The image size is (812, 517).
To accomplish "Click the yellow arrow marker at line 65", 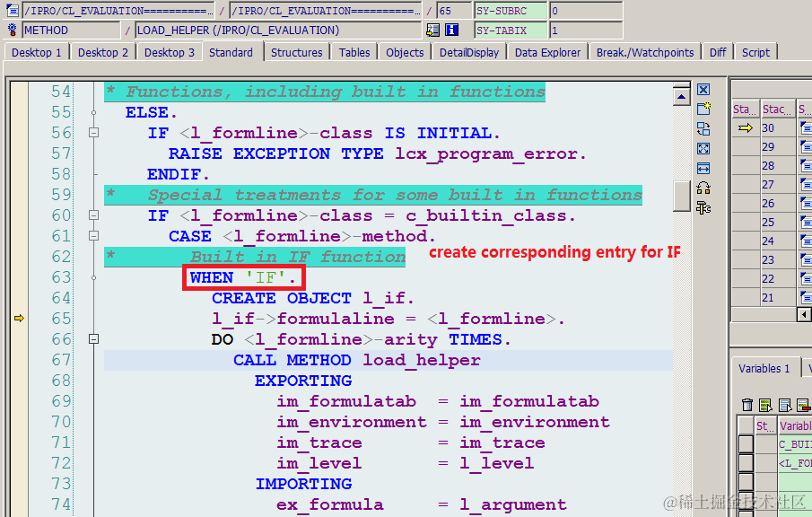I will [19, 318].
